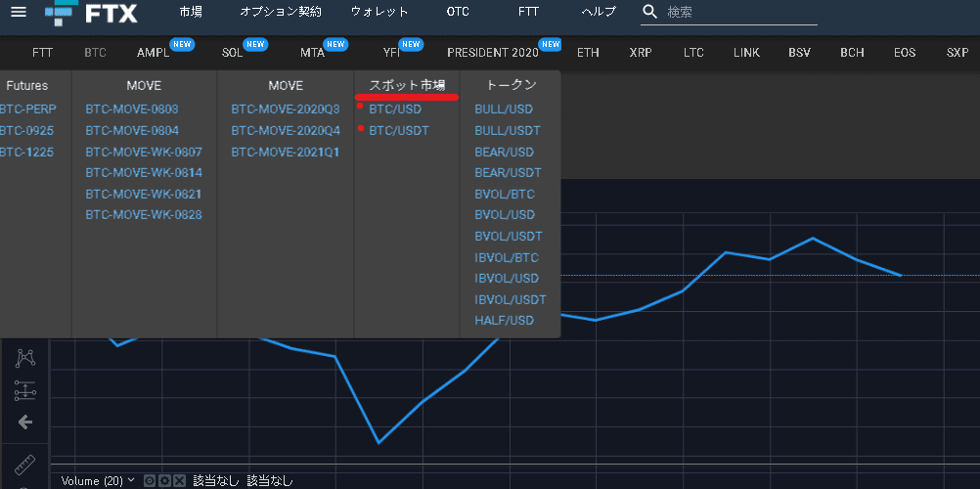Open BTC-MOVE-0804 contract
Screen dimensions: 980x489
pyautogui.click(x=132, y=131)
